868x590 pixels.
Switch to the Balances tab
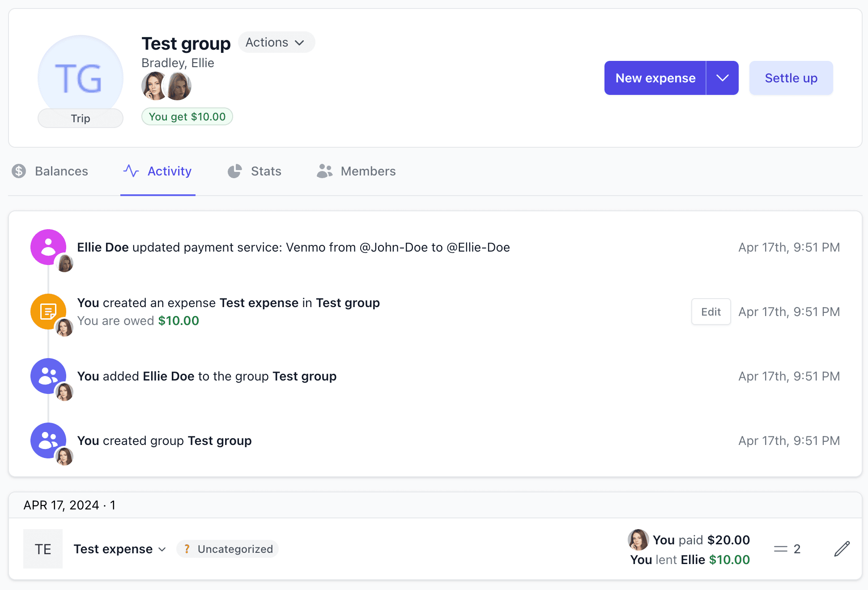point(61,171)
